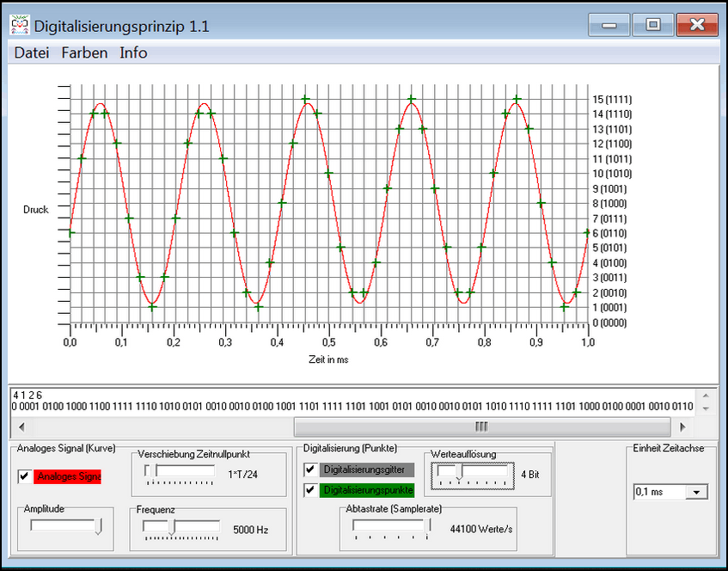Click the up arrow of the binary text box
728x571 pixels.
point(706,396)
